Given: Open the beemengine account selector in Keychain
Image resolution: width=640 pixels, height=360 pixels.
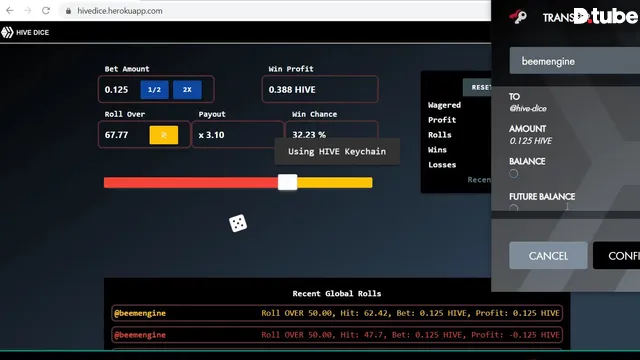Looking at the screenshot, I should pyautogui.click(x=575, y=61).
